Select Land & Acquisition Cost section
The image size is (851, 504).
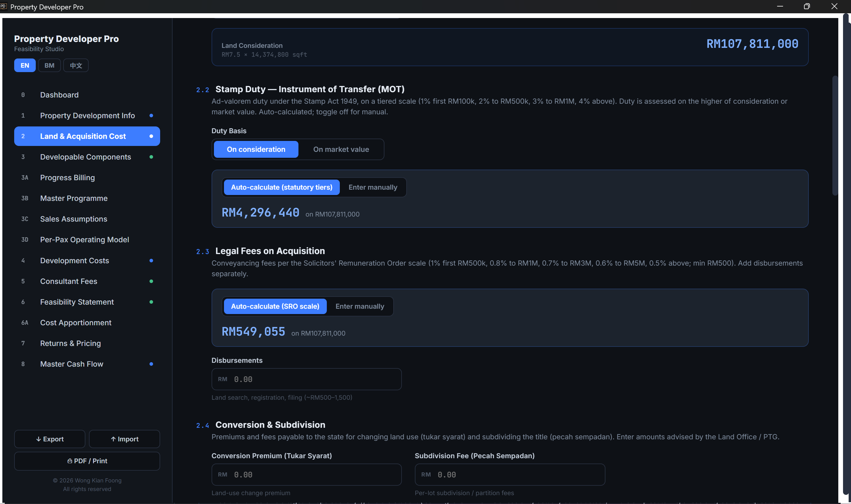click(x=87, y=136)
